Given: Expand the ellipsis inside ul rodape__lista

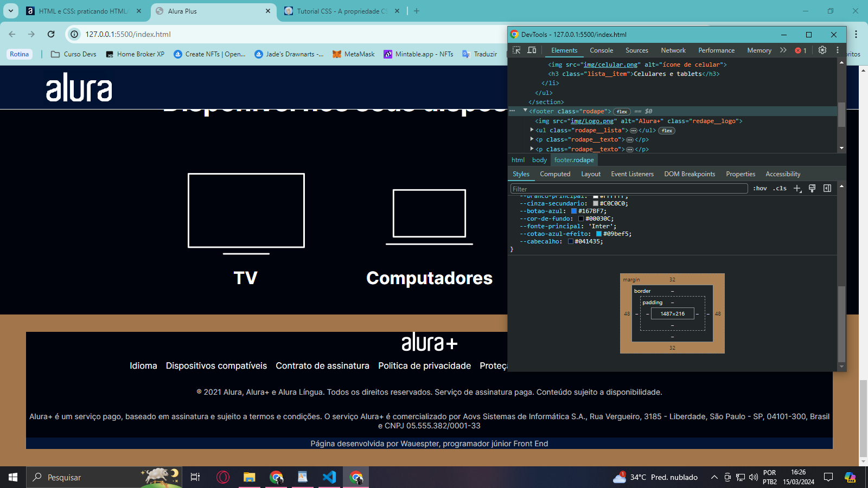Looking at the screenshot, I should tap(633, 131).
